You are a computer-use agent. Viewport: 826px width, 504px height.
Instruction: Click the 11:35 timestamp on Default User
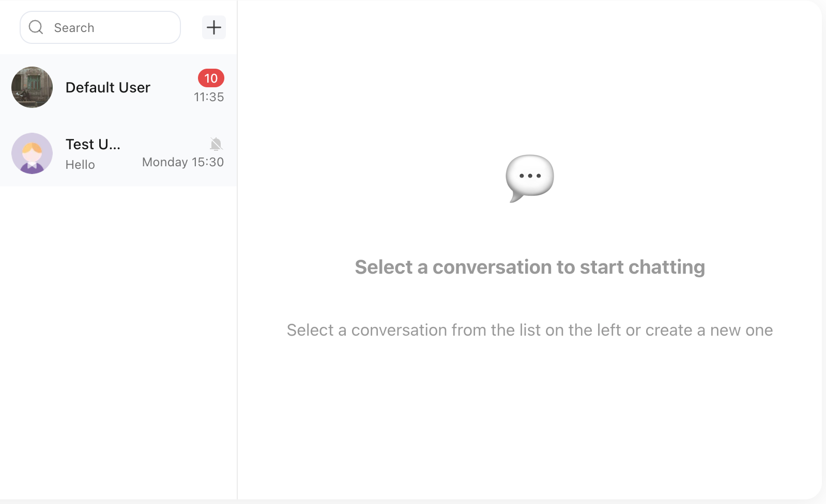click(x=209, y=97)
